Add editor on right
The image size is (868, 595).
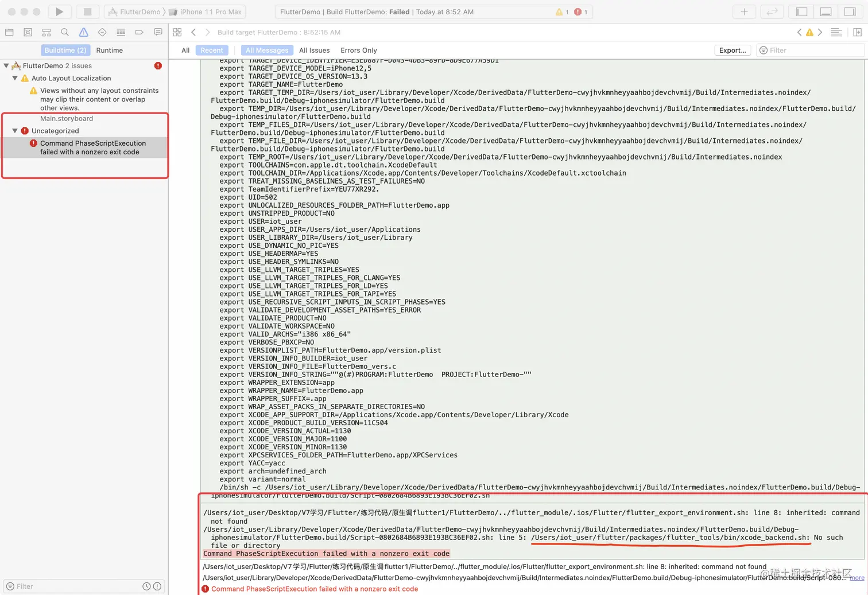857,32
